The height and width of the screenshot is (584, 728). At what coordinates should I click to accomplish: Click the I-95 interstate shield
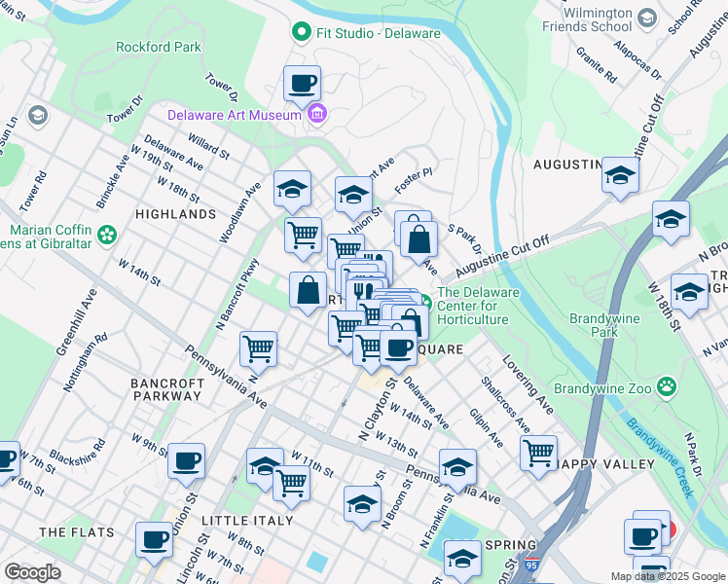pos(531,565)
